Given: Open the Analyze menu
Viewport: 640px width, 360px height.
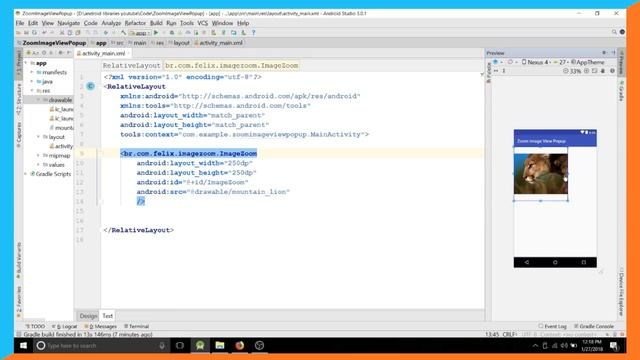Looking at the screenshot, I should [x=111, y=23].
